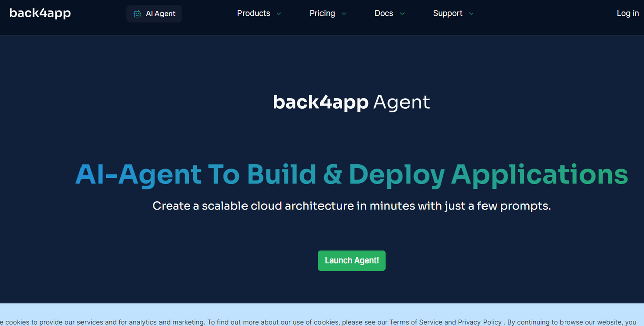Open the Products menu
Screen dimensions: 644x326
click(254, 13)
